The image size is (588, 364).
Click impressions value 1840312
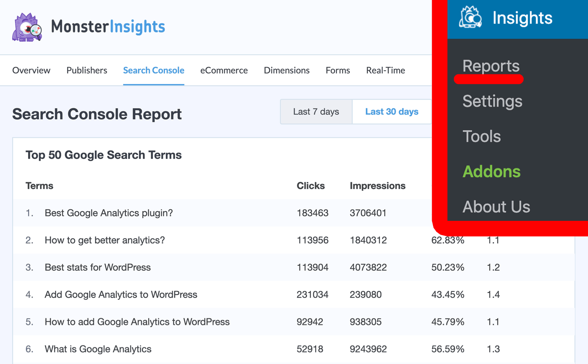tap(368, 240)
